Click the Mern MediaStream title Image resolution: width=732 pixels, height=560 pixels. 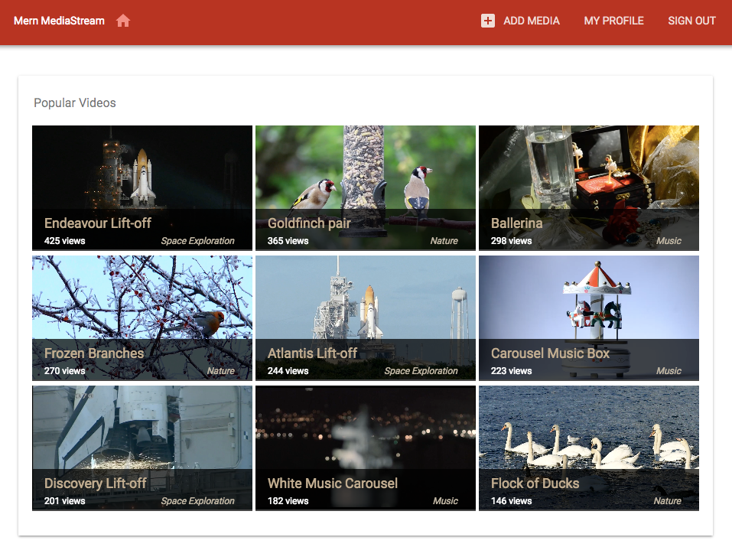click(x=60, y=21)
